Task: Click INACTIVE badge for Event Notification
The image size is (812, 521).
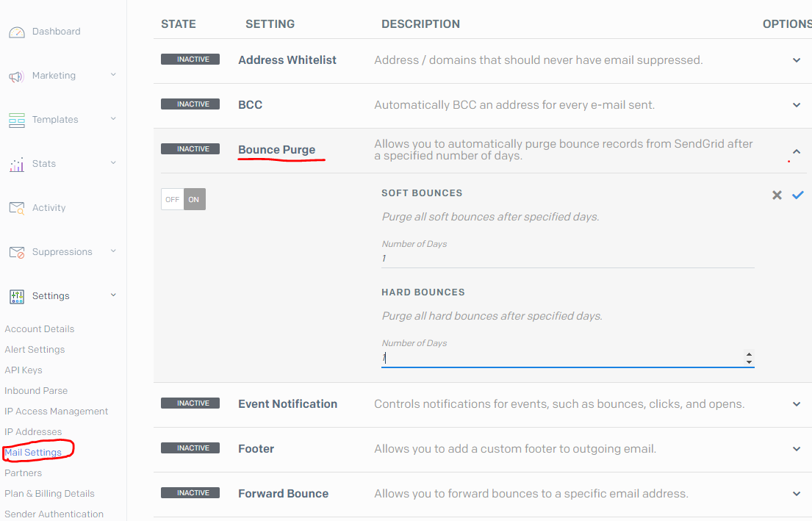Action: pos(190,403)
